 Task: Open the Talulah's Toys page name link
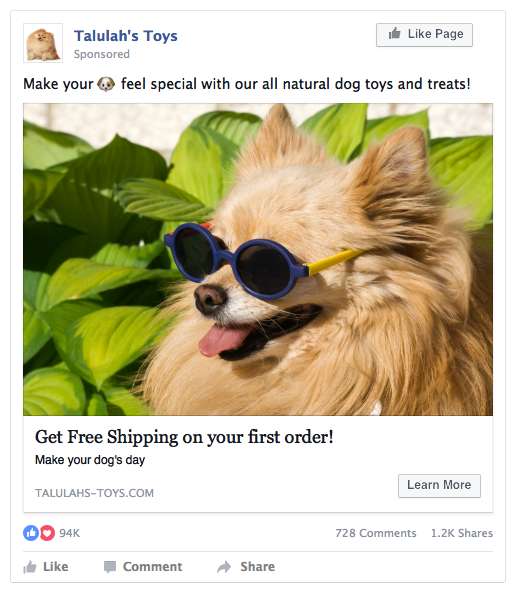click(x=126, y=36)
